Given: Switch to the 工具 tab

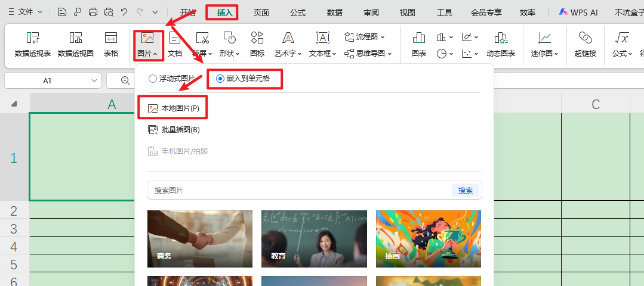Looking at the screenshot, I should [x=445, y=13].
